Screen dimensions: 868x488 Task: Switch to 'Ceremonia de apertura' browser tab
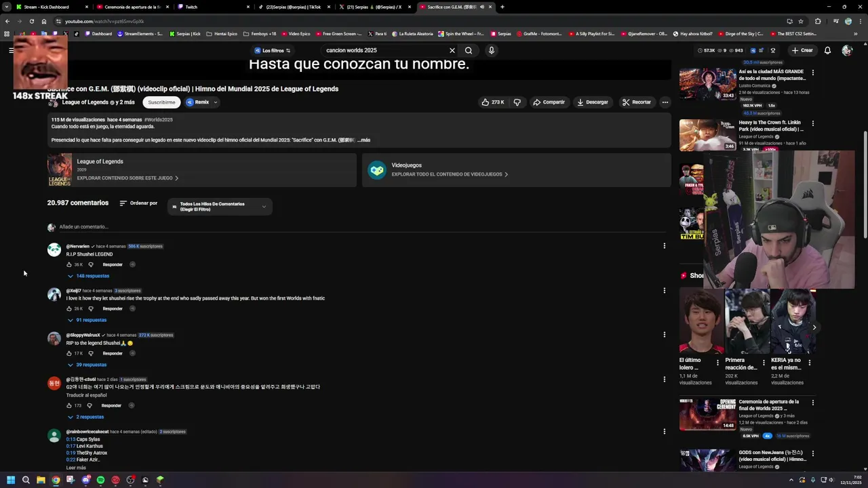pyautogui.click(x=133, y=7)
